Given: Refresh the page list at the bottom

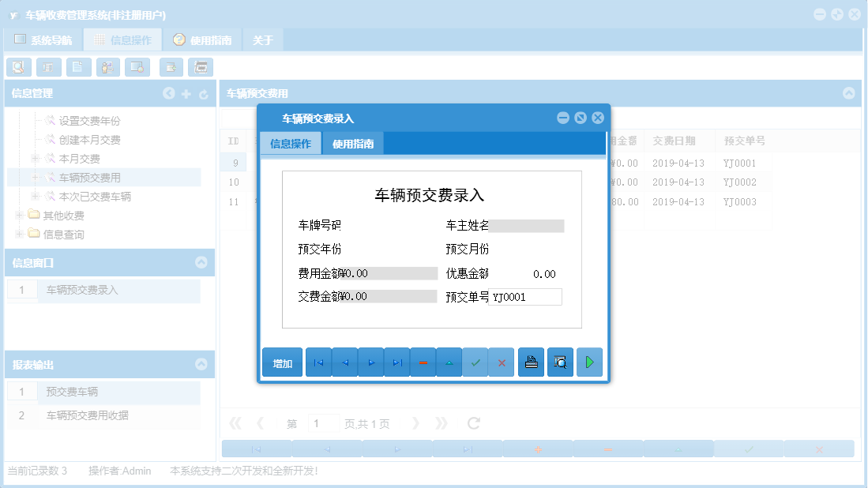Looking at the screenshot, I should [x=472, y=422].
